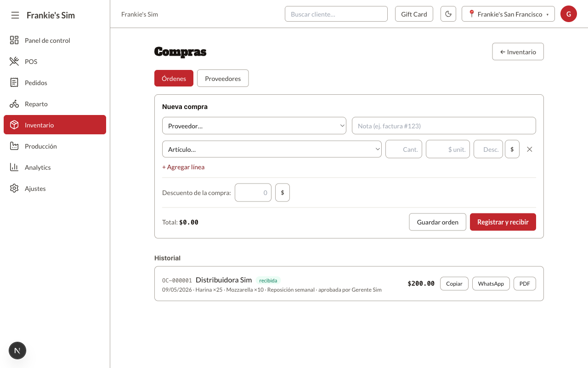
Task: Click the Distribuidora Sim order name
Action: click(224, 280)
